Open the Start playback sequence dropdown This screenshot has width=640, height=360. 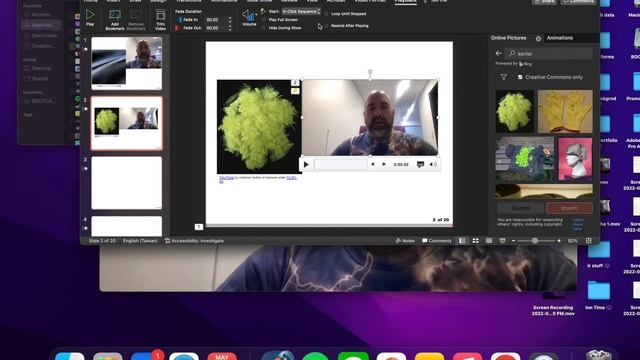(x=301, y=11)
